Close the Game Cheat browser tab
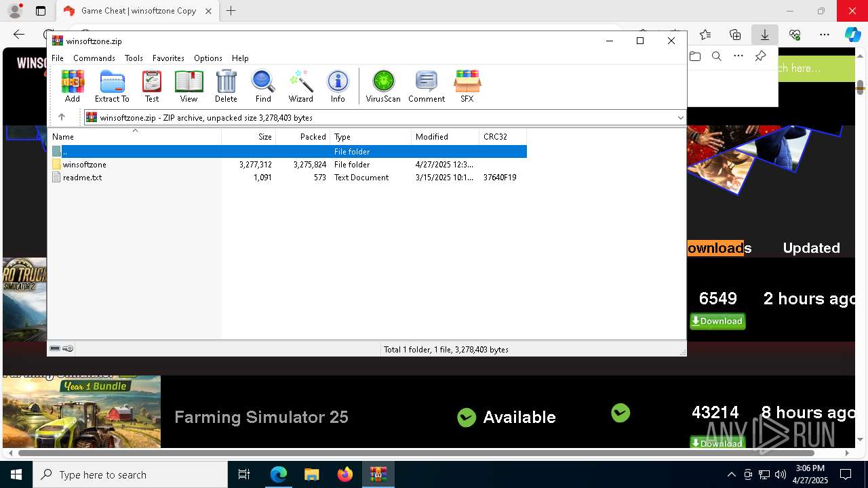This screenshot has width=868, height=488. point(208,11)
